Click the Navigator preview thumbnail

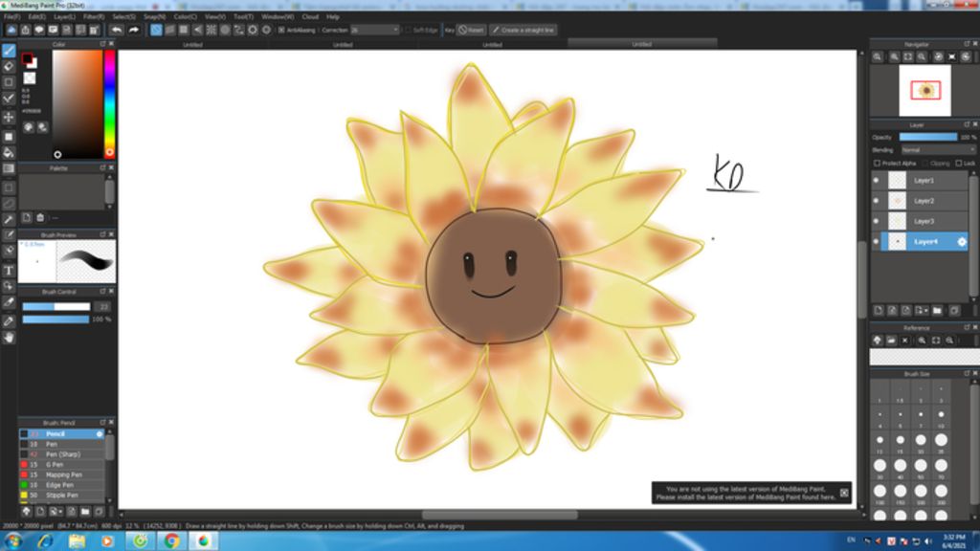click(x=925, y=91)
